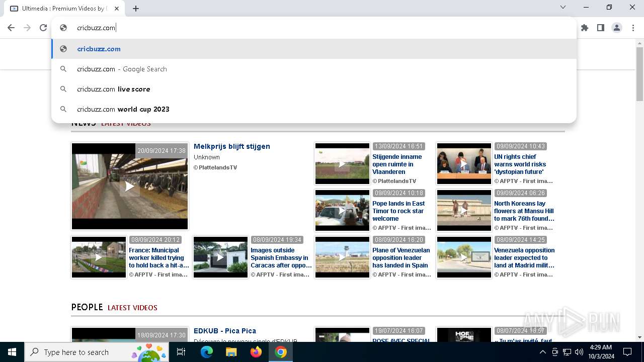The image size is (644, 362).
Task: Open 'France: Municipal worker killed' link
Action: [159, 258]
